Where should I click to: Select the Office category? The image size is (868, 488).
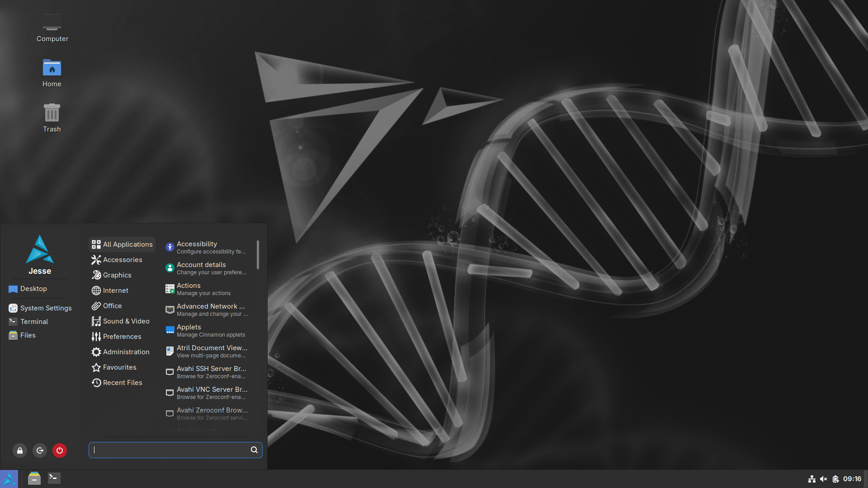click(x=122, y=306)
